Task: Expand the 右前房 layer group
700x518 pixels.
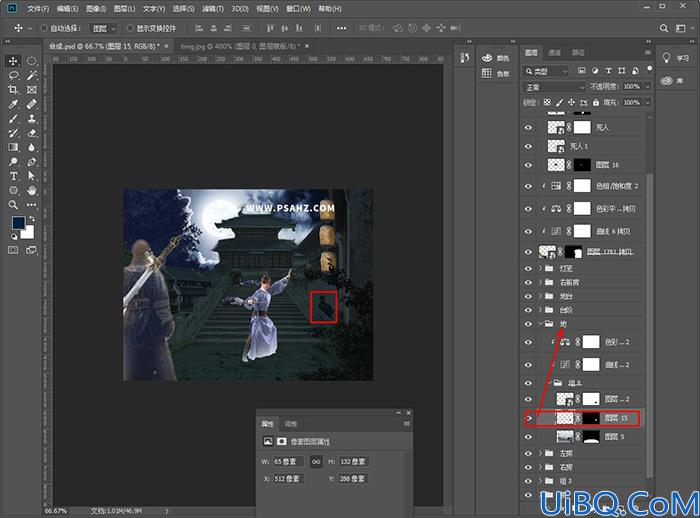Action: [x=540, y=282]
